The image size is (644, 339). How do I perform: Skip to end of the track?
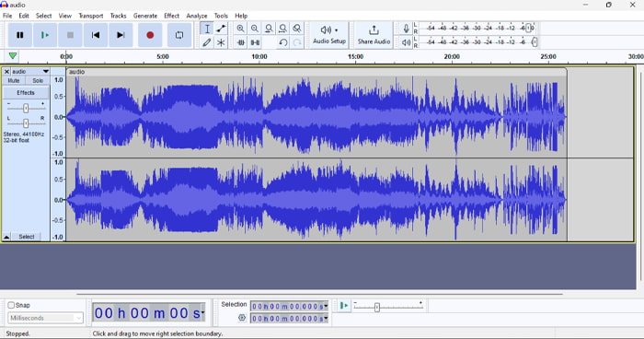(x=121, y=35)
